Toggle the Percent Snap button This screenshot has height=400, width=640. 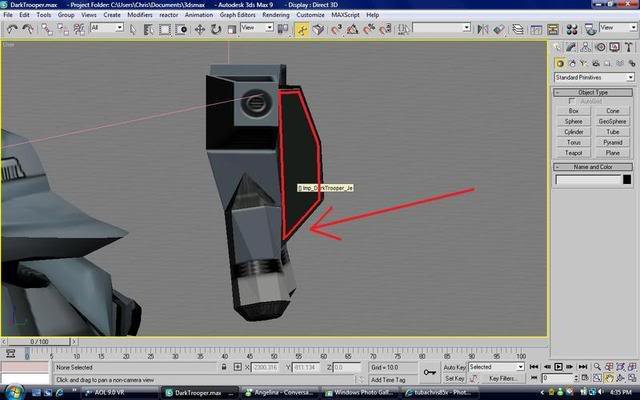[x=369, y=29]
